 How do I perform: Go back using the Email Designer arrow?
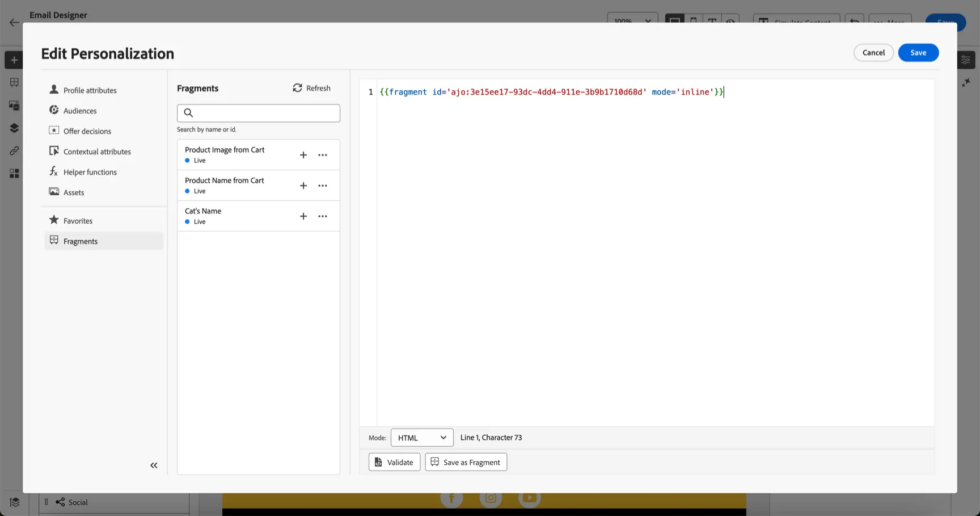14,23
